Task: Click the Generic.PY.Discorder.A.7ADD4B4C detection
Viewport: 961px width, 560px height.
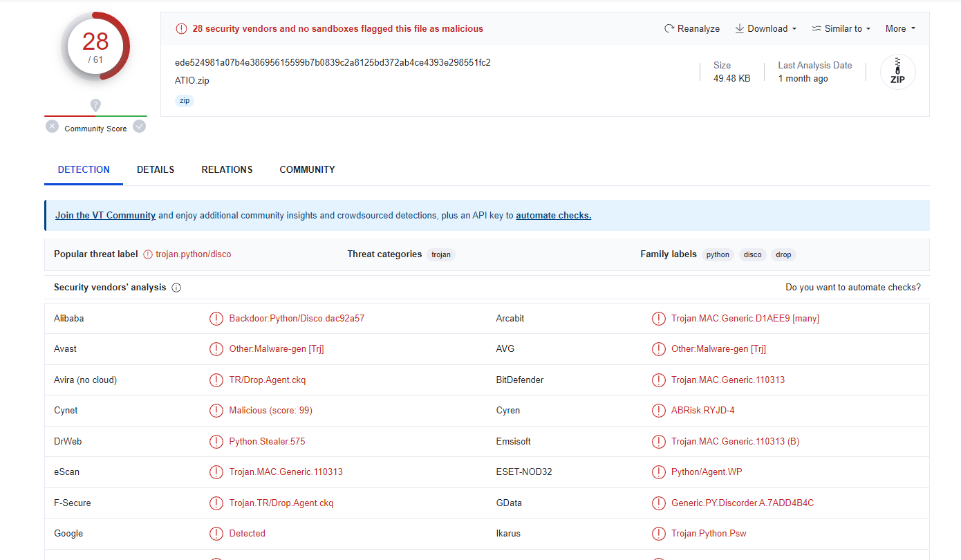Action: (743, 503)
